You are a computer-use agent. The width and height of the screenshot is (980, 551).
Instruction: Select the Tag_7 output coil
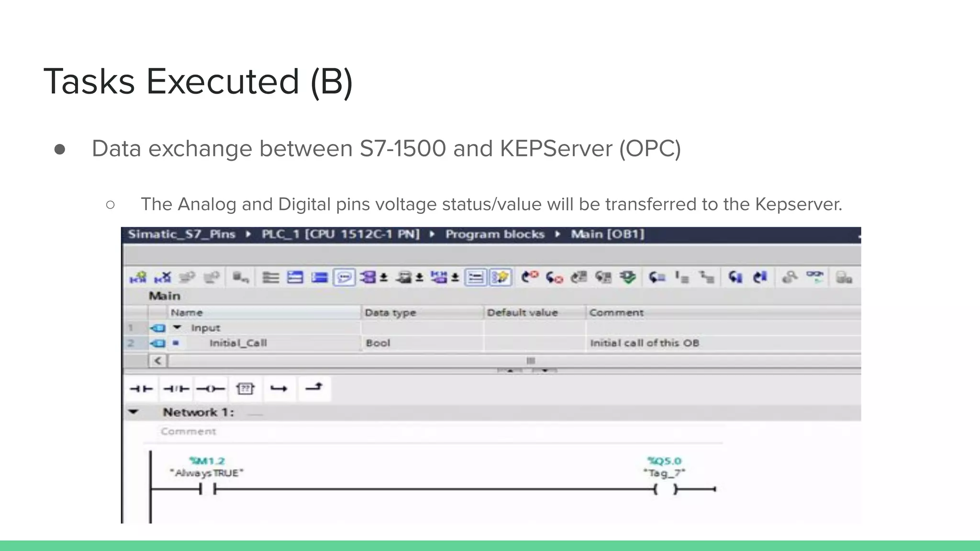(x=666, y=489)
